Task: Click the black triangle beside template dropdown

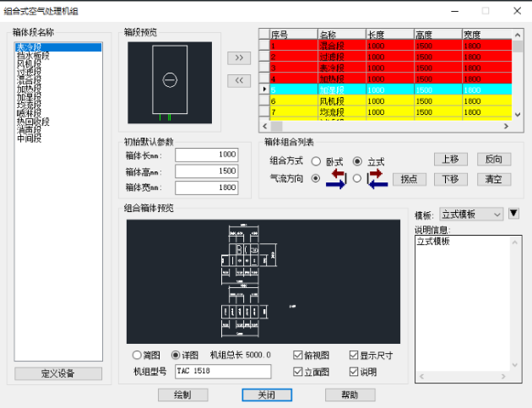Action: point(513,214)
